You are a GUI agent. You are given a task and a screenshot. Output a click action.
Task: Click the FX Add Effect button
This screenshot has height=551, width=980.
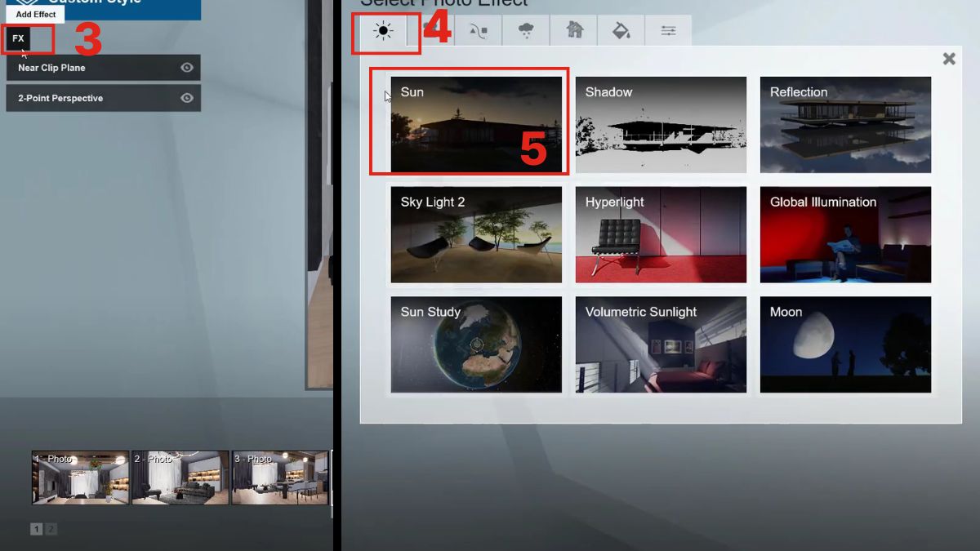[18, 38]
